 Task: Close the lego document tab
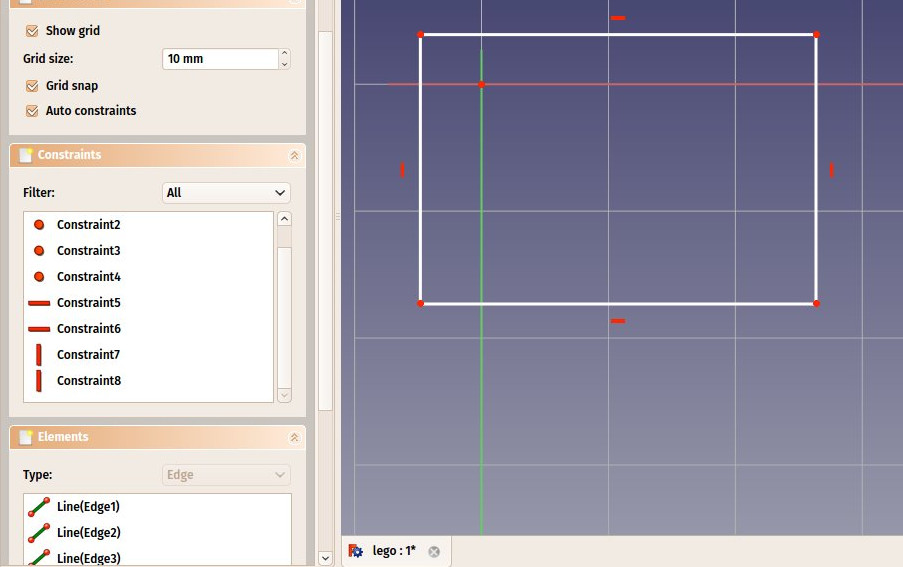(x=434, y=551)
